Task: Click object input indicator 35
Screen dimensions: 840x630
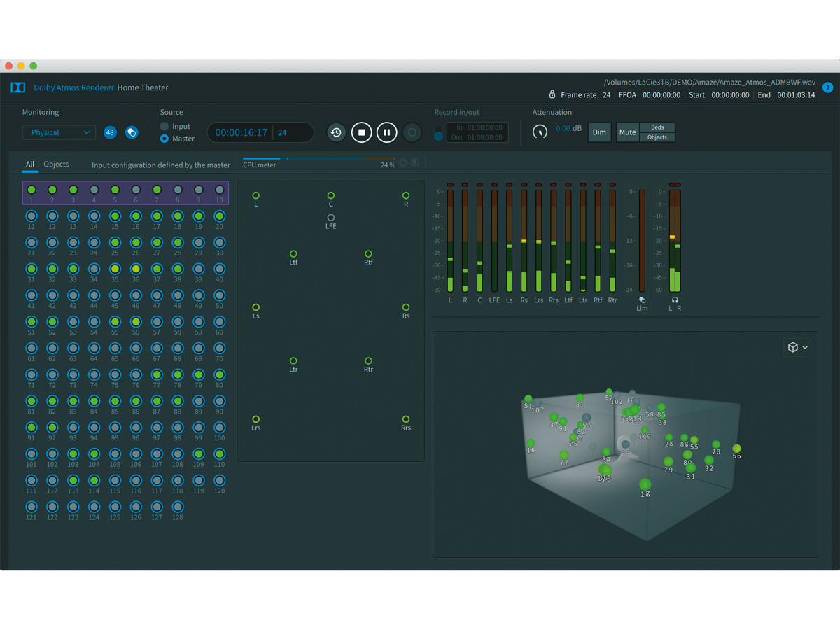Action: point(115,269)
